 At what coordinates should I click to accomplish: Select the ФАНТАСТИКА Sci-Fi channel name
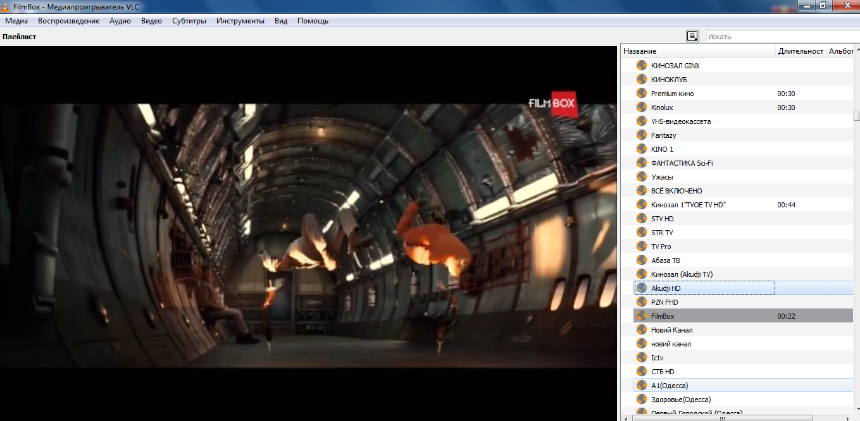[x=682, y=163]
